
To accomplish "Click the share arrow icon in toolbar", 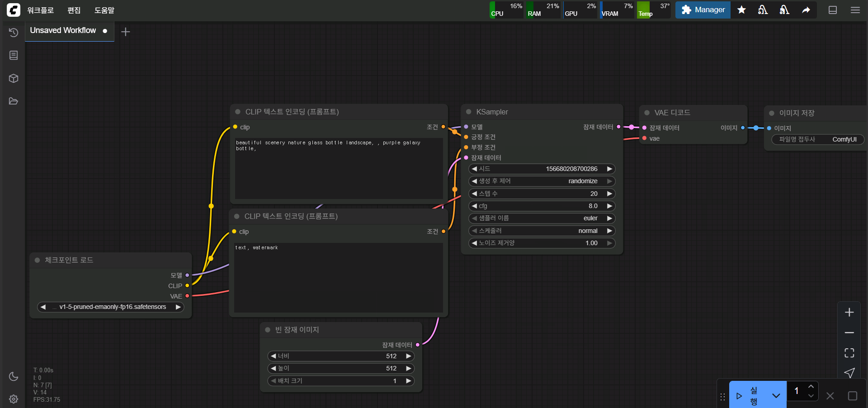I will [x=806, y=10].
